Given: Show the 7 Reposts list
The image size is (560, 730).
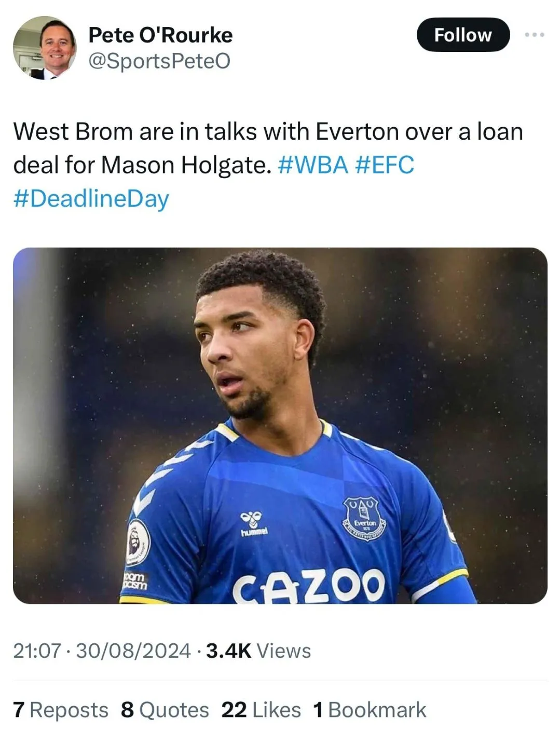Looking at the screenshot, I should [61, 710].
